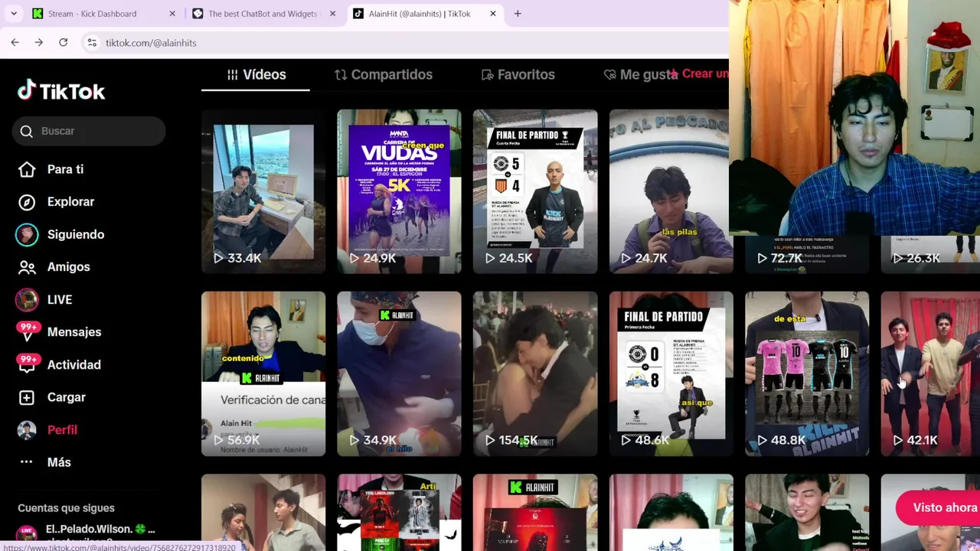Open video thumbnail with 42.1K views
This screenshot has height=551, width=980.
tap(930, 373)
